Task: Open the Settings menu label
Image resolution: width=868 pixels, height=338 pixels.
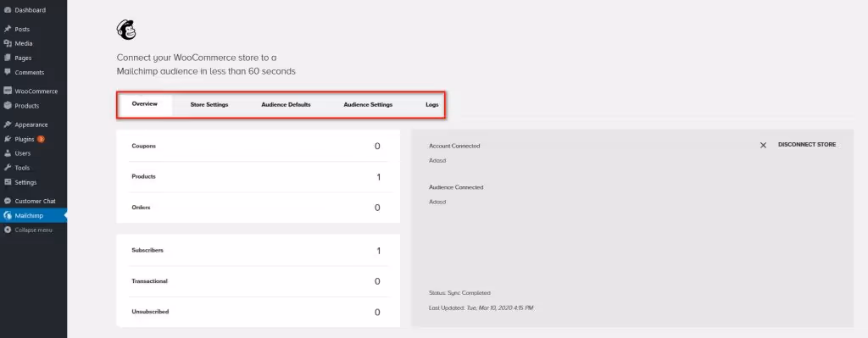Action: point(26,182)
